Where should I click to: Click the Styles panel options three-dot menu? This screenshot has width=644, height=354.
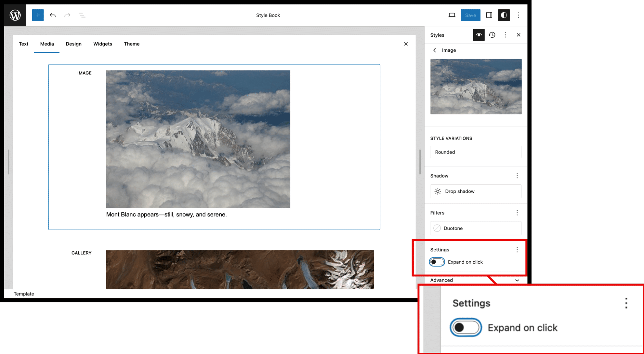pyautogui.click(x=505, y=35)
